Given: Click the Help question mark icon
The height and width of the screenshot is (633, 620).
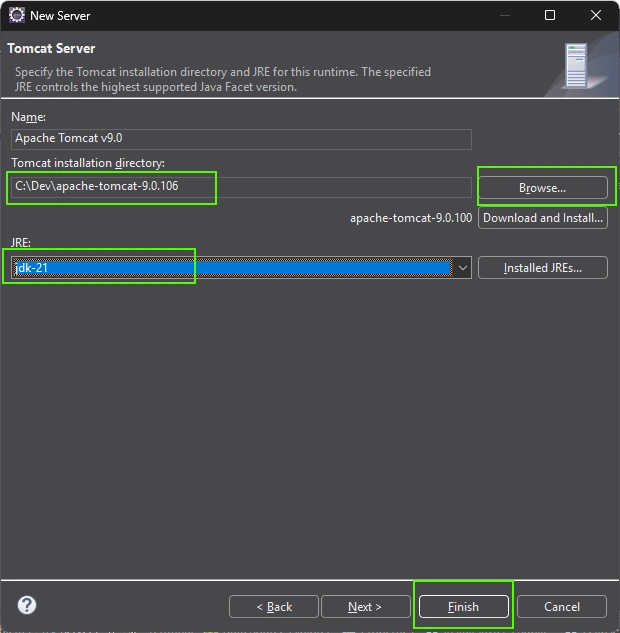Looking at the screenshot, I should [x=27, y=605].
